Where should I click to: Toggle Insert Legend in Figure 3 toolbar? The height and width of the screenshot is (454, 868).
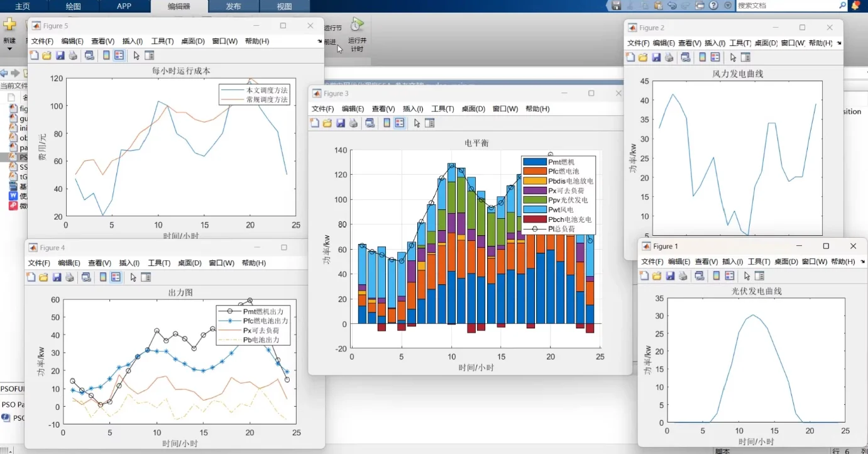(399, 123)
